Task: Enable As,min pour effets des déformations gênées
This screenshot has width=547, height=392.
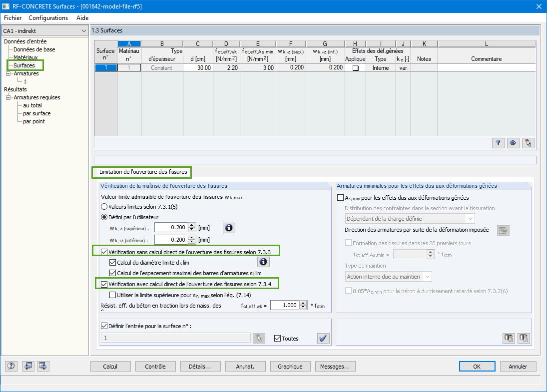Action: point(341,198)
